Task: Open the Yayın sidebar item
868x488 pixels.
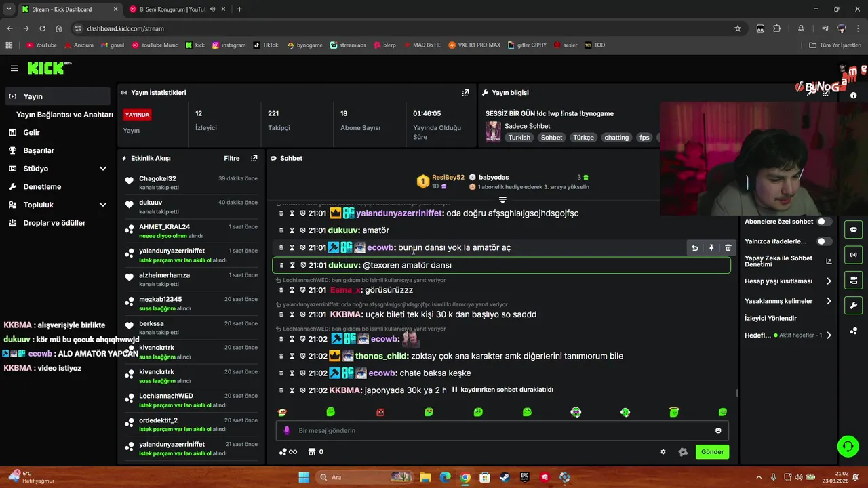Action: coord(58,96)
